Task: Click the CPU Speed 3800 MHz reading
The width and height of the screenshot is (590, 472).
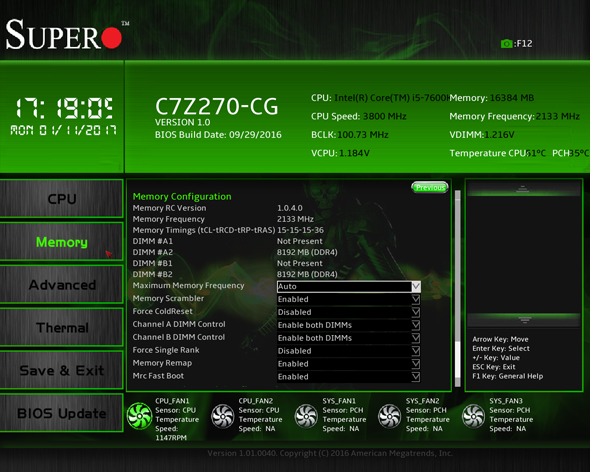Action: click(359, 116)
